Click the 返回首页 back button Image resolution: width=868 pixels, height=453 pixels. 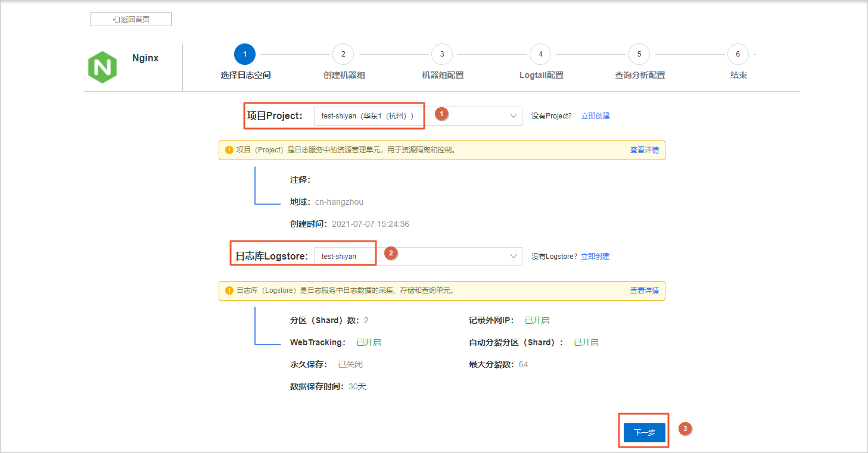click(x=131, y=19)
